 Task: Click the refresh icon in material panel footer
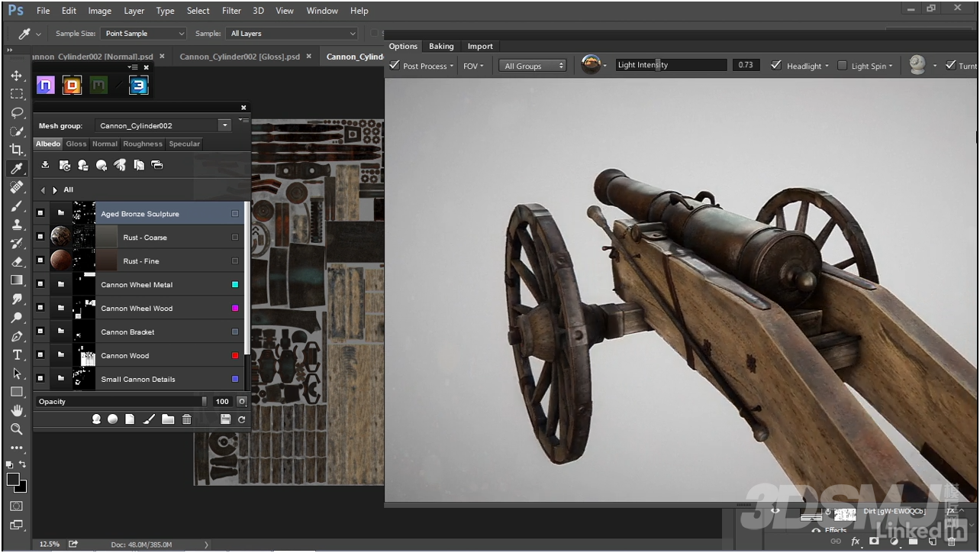tap(242, 419)
